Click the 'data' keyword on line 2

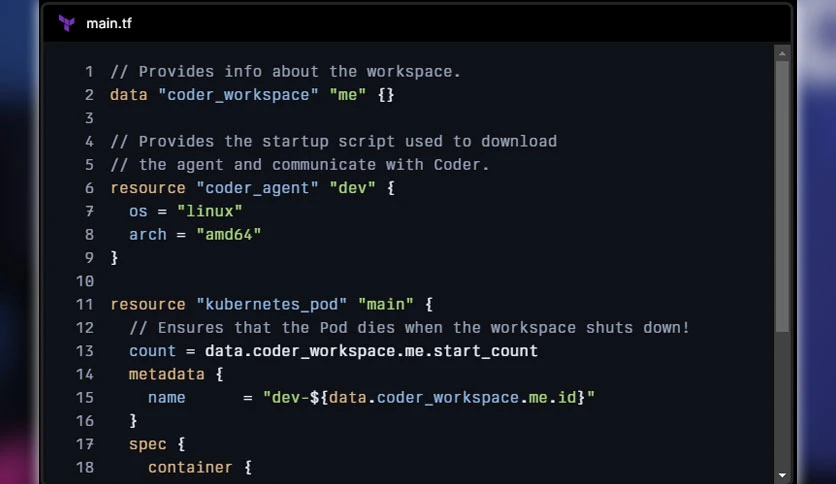click(128, 95)
